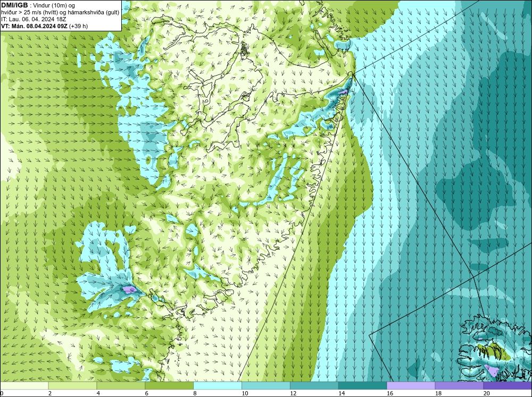Click the legend scale label 16
The width and height of the screenshot is (532, 397).
390,393
